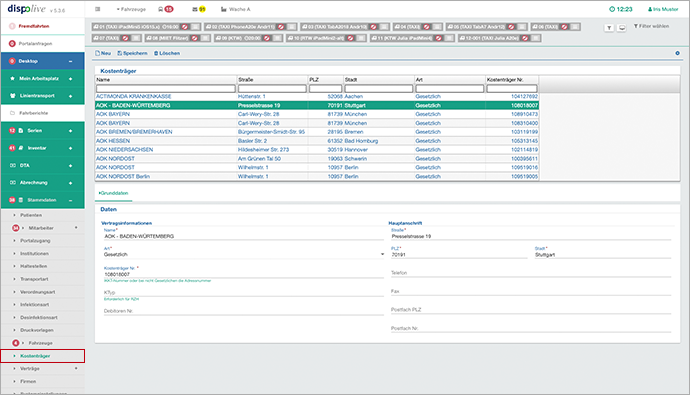Click the red badge beside Fahrzeuge submenu

tap(15, 343)
